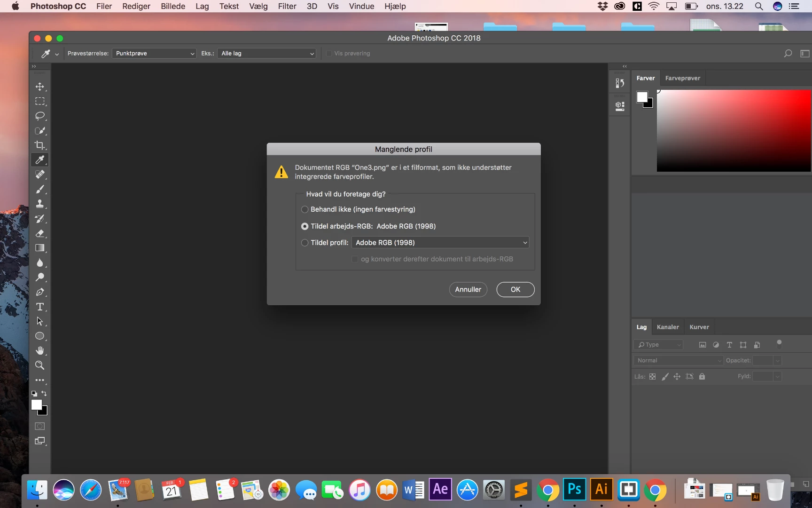Switch to the Kurver tab

699,327
